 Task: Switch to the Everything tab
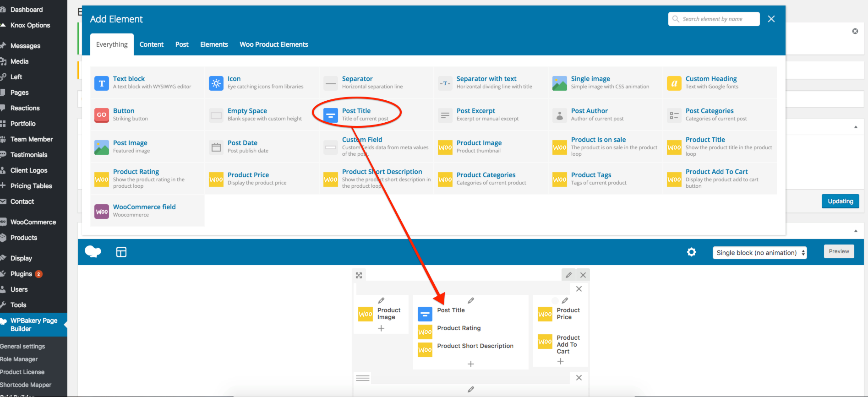point(112,44)
